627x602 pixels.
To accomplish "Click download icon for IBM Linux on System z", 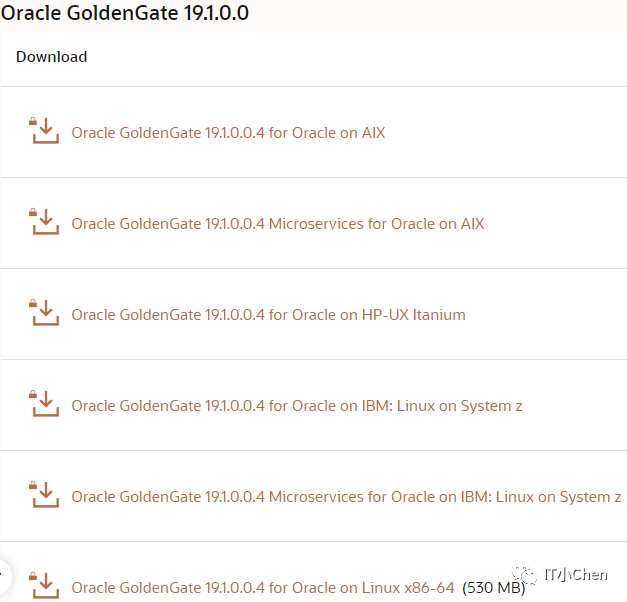I will click(x=45, y=404).
